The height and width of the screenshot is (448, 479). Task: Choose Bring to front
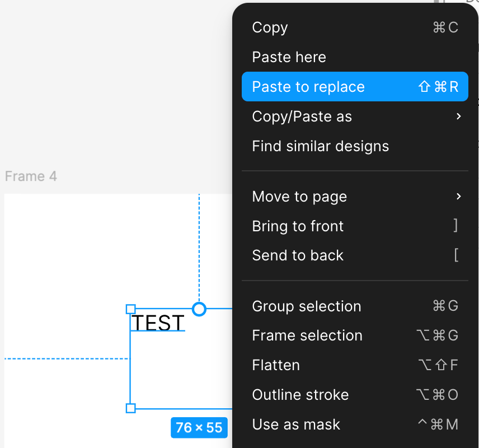click(355, 226)
